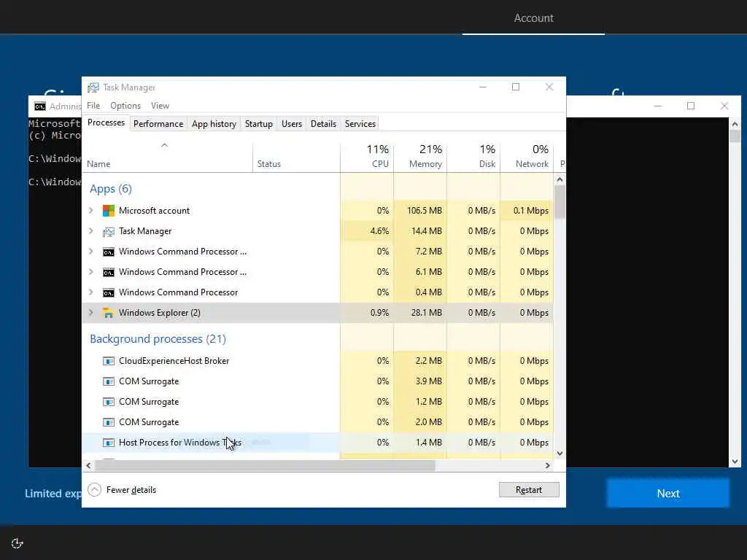Click the Task Manager row icon

(x=109, y=231)
